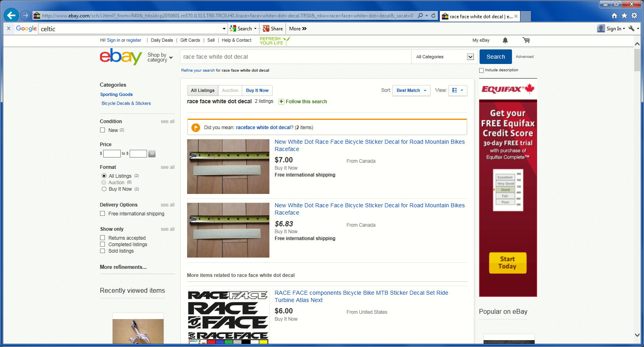Viewport: 644px width, 347px height.
Task: Enable Include description checkbox
Action: coord(482,70)
